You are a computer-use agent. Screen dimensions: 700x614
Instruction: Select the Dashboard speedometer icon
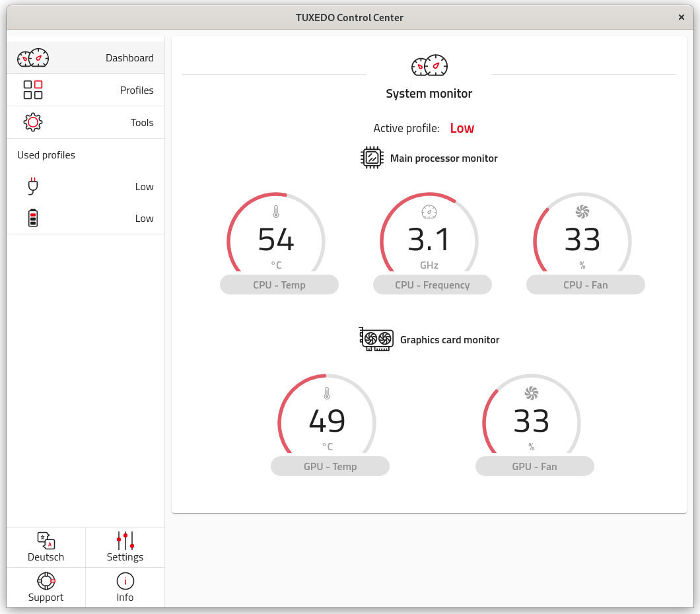click(x=33, y=57)
